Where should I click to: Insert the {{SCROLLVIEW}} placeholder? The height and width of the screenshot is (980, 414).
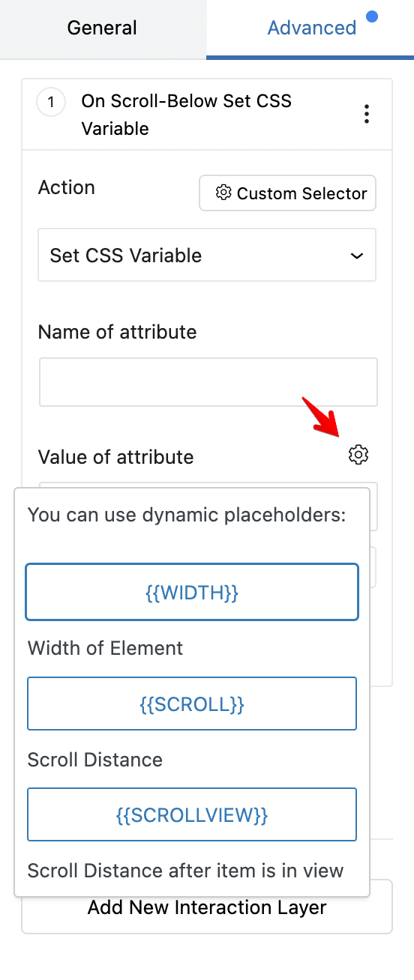[192, 814]
